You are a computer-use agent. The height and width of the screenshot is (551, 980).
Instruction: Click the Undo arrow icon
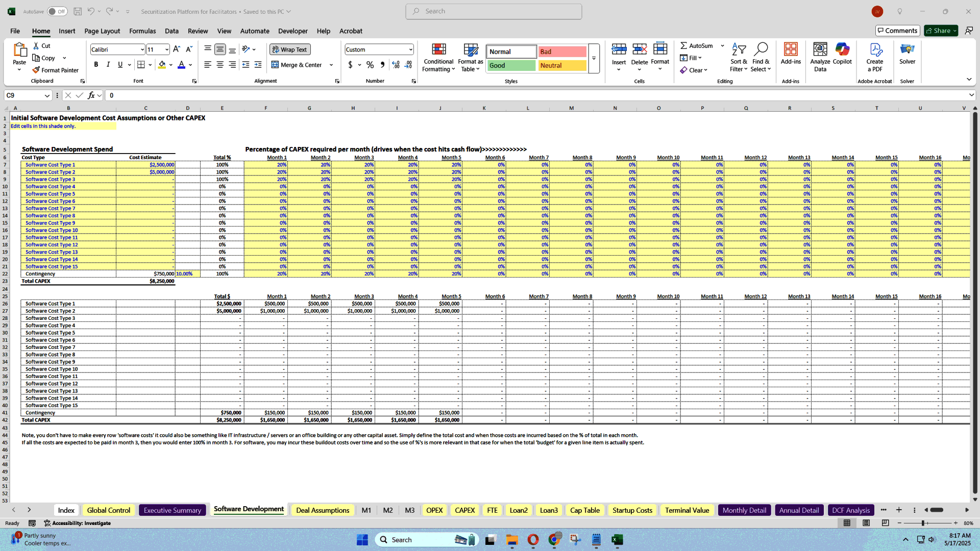tap(90, 11)
